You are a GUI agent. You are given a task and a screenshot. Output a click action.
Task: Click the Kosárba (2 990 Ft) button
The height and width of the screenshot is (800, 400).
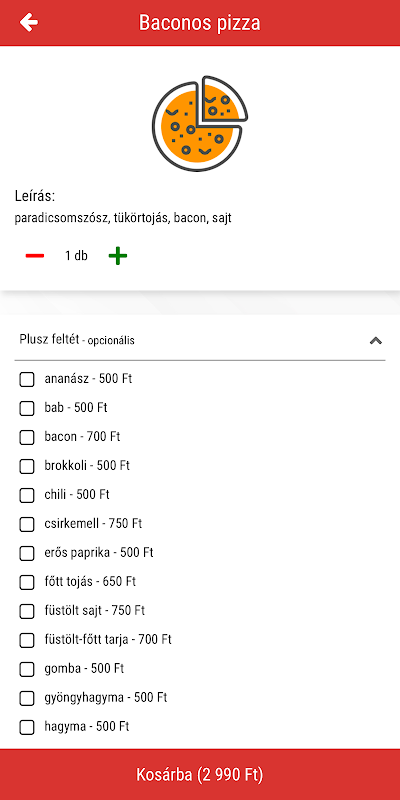[200, 774]
